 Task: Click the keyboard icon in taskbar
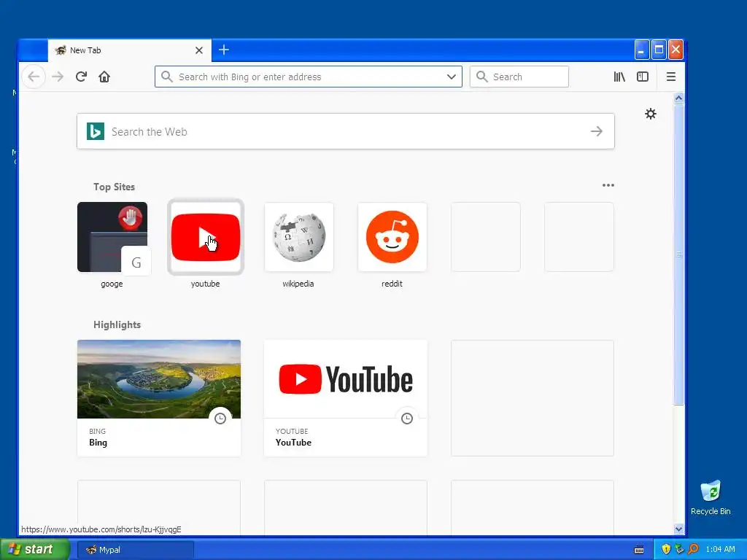(639, 550)
